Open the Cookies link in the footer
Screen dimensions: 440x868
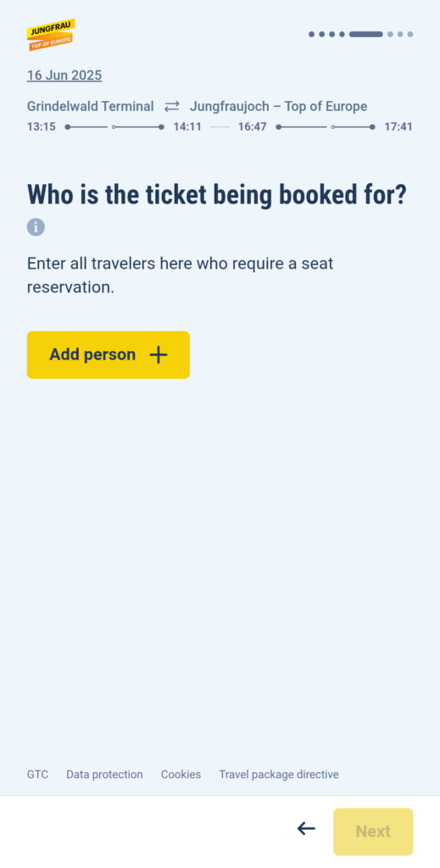pyautogui.click(x=181, y=775)
